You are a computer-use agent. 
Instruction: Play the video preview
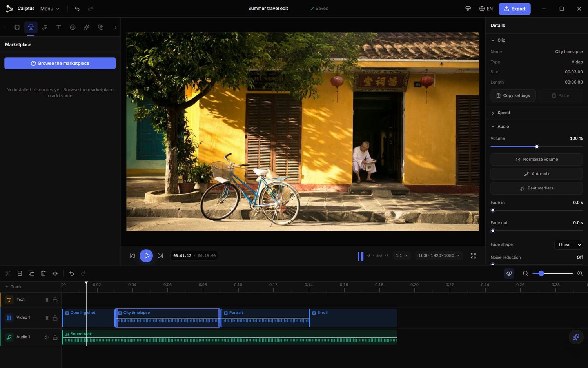[146, 256]
